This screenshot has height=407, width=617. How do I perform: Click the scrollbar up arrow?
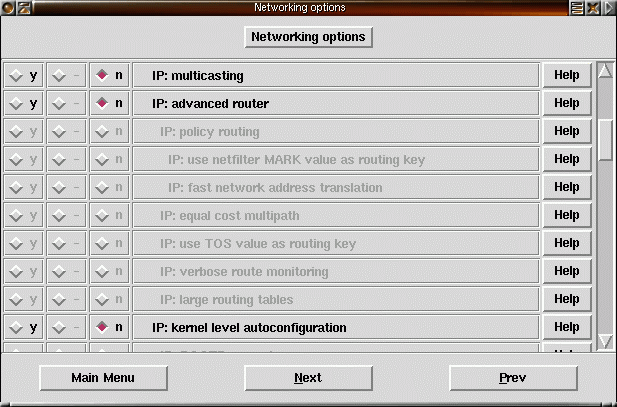coord(605,72)
